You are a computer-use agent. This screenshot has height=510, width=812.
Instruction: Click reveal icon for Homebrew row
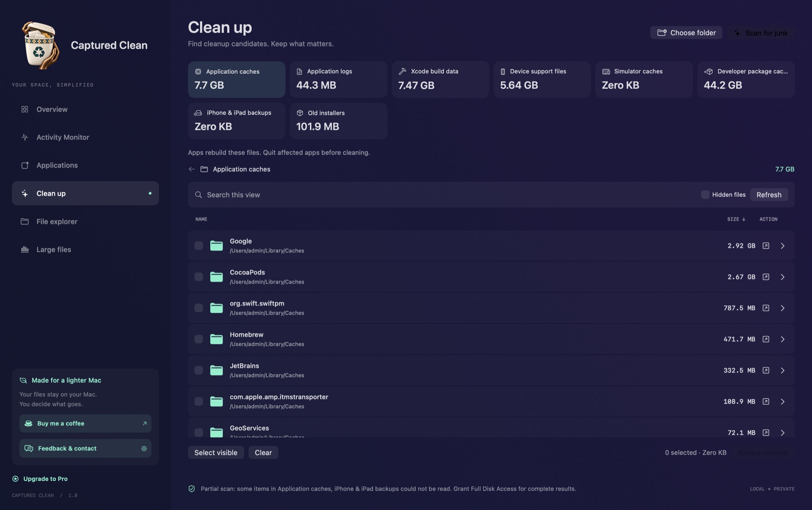(766, 339)
